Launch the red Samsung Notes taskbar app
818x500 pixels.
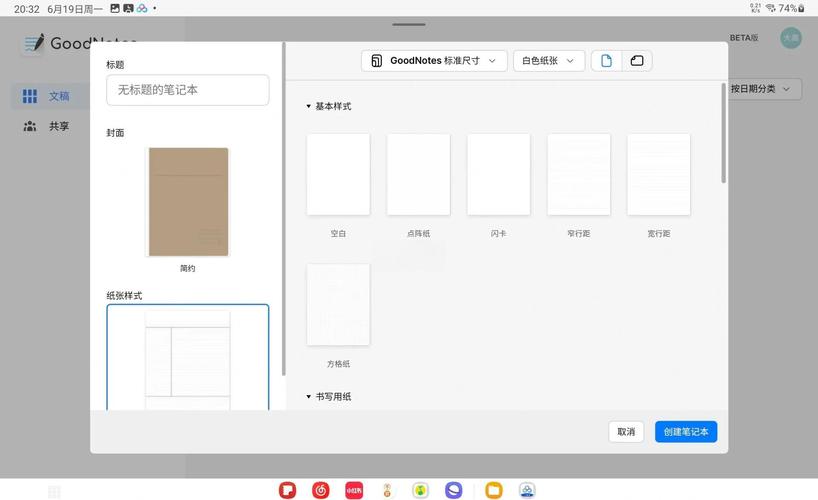click(287, 490)
